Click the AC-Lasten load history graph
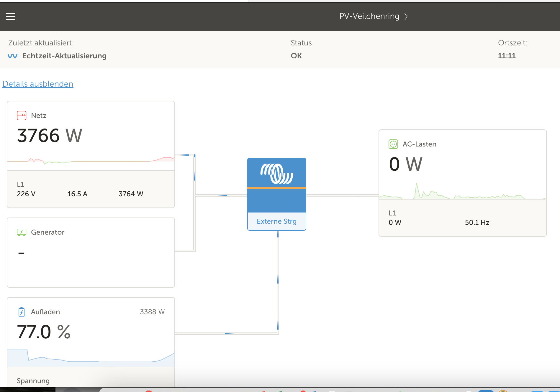 [463, 191]
